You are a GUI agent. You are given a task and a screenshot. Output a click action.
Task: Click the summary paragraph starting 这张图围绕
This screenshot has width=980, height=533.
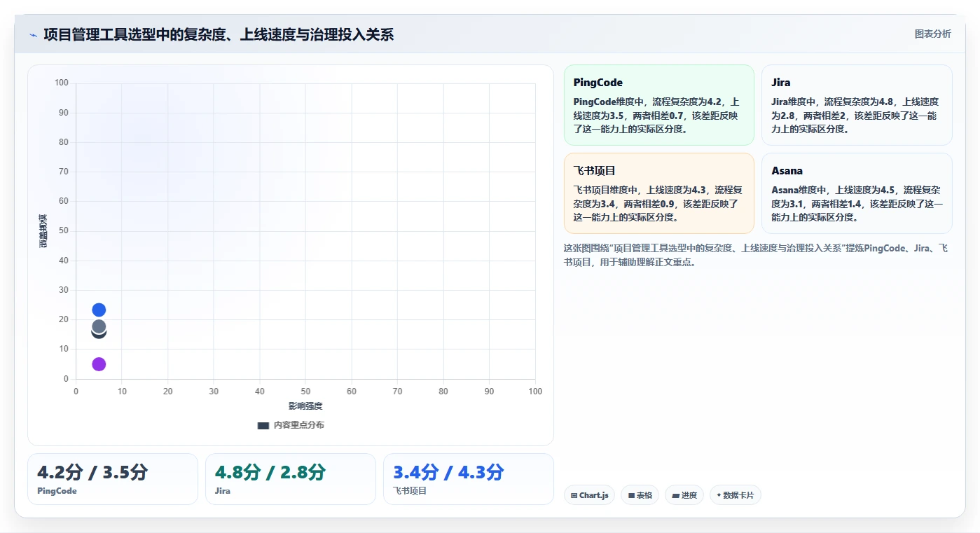756,256
